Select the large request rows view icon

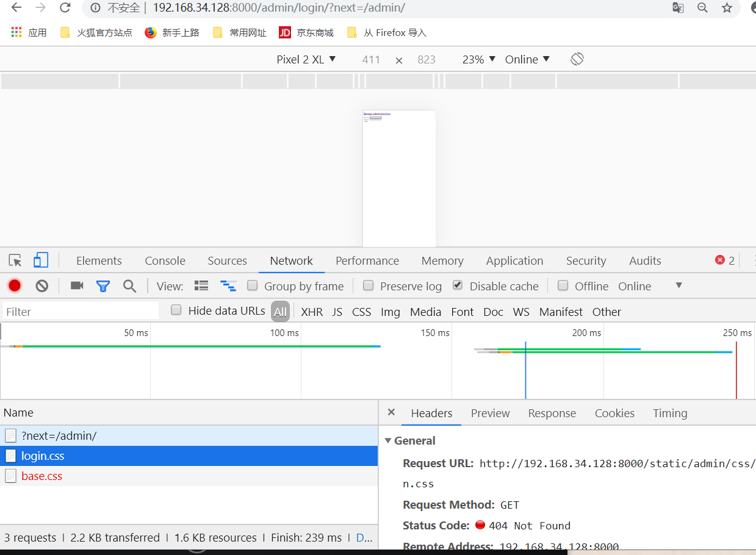[201, 285]
